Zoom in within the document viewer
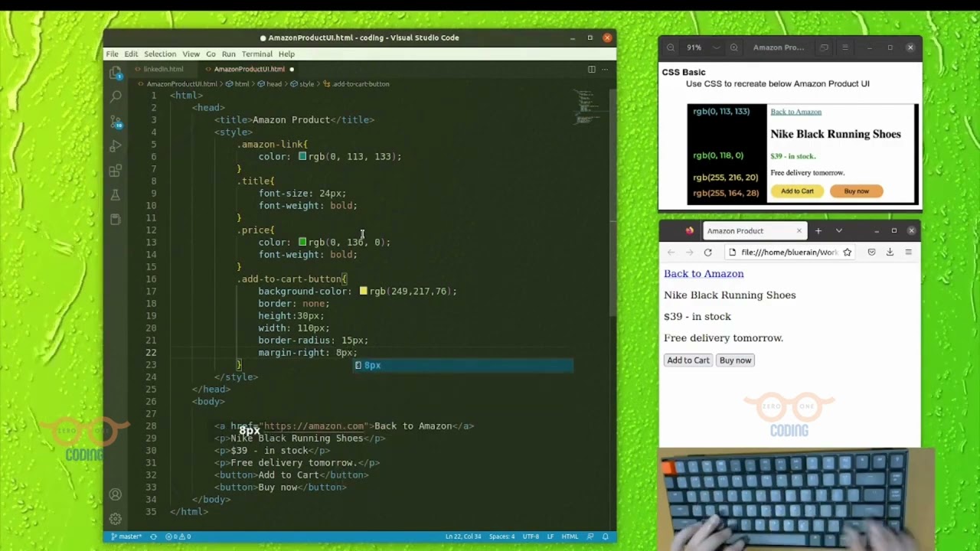The height and width of the screenshot is (551, 980). click(733, 47)
